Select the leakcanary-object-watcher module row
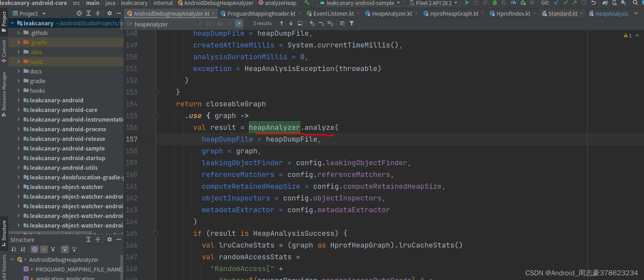The image size is (644, 280). point(66,187)
